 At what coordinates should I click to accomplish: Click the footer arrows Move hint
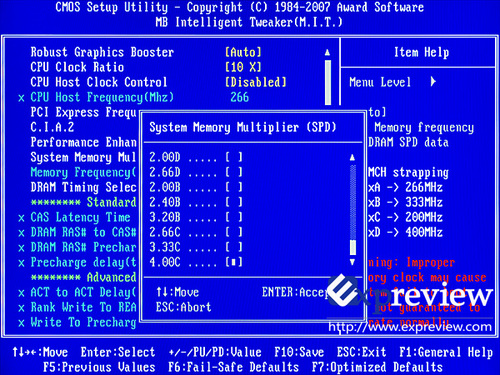click(40, 352)
